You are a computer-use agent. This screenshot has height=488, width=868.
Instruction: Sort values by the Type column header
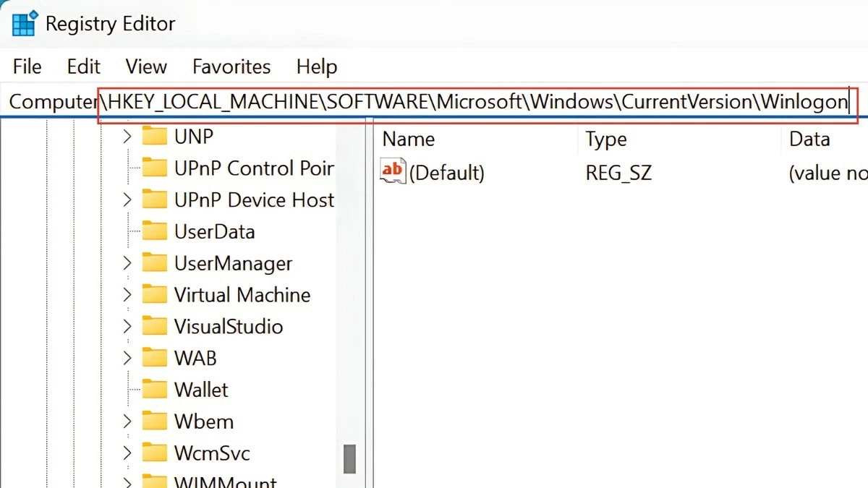pos(606,138)
